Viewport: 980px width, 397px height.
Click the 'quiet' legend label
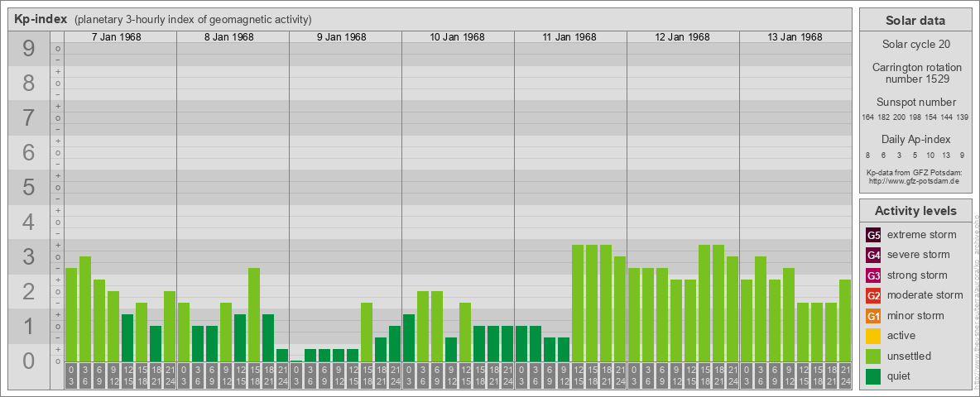tap(901, 375)
